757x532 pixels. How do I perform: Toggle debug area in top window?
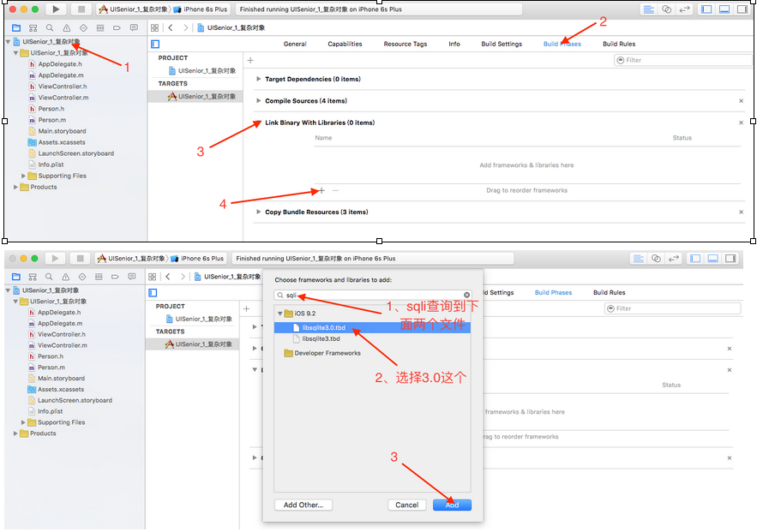[724, 9]
